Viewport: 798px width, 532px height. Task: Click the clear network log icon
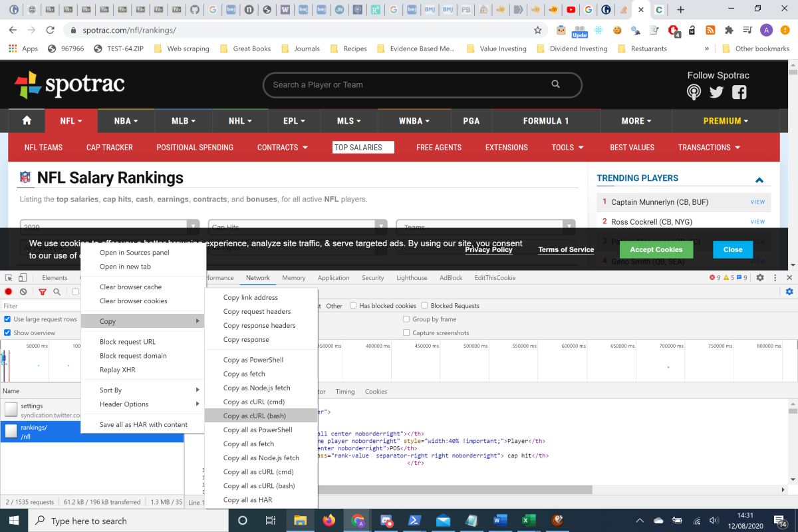(x=23, y=292)
